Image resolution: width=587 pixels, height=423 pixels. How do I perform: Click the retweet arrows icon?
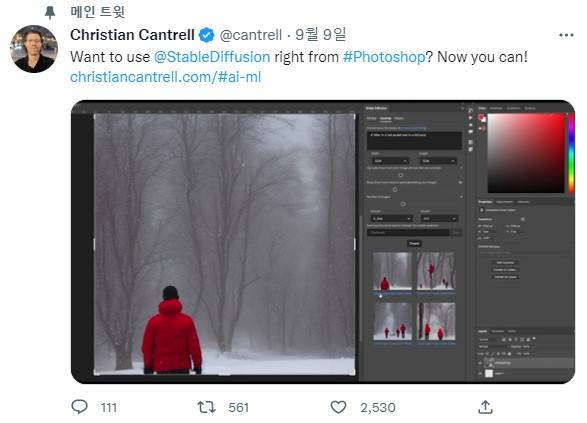(x=206, y=407)
